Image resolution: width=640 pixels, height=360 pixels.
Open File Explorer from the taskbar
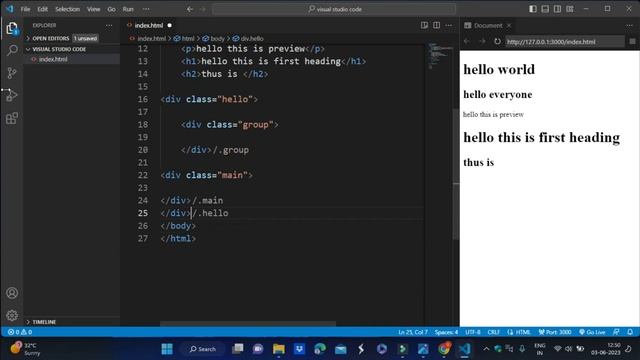point(279,349)
